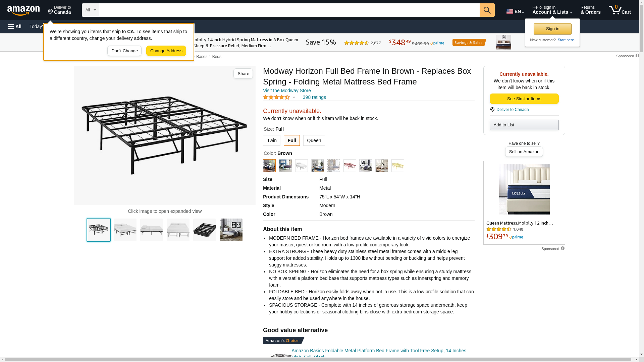Viewport: 644px width, 362px height.
Task: Click the See Similar Items button
Action: (x=524, y=99)
